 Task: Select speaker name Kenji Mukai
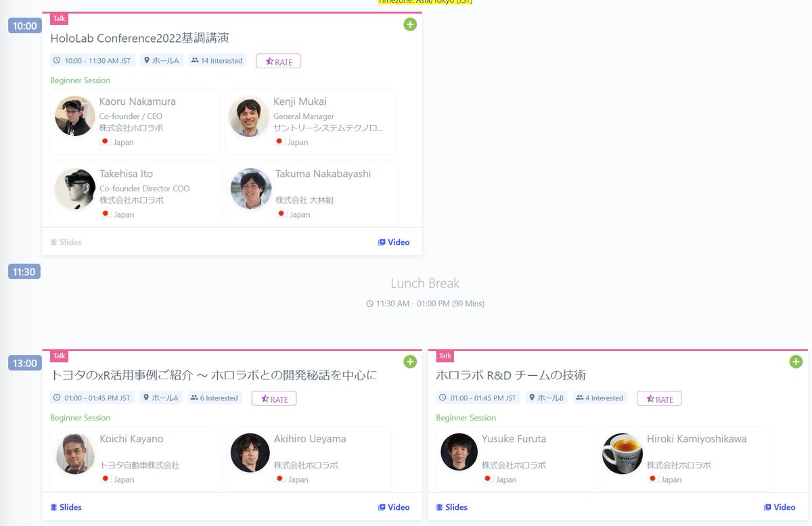click(x=300, y=101)
